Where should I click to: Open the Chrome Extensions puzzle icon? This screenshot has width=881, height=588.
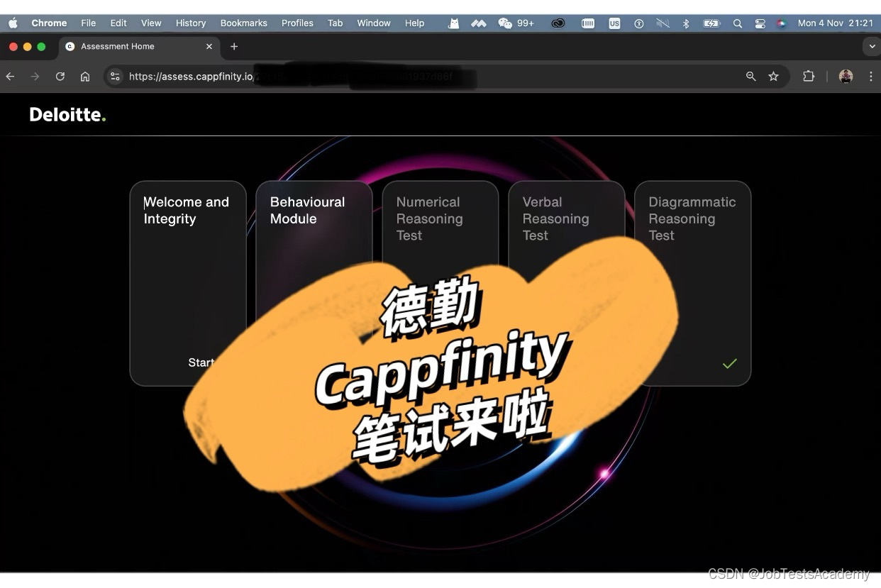(x=808, y=77)
